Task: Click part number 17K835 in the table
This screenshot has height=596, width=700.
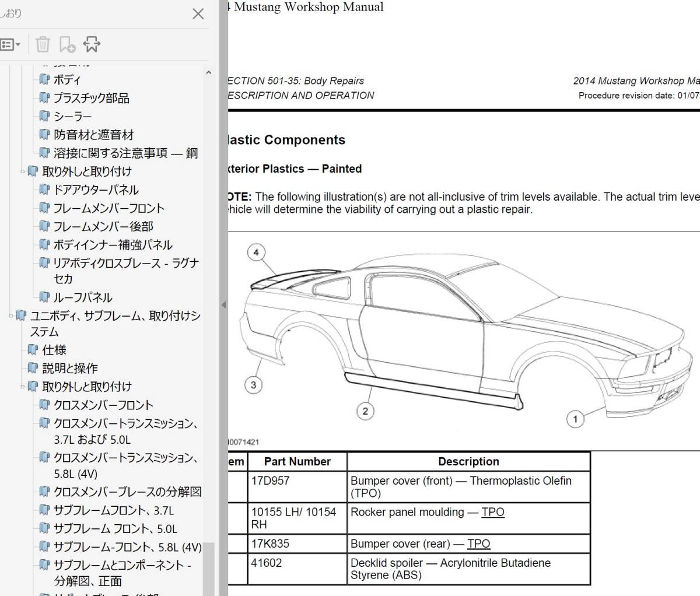Action: (271, 544)
